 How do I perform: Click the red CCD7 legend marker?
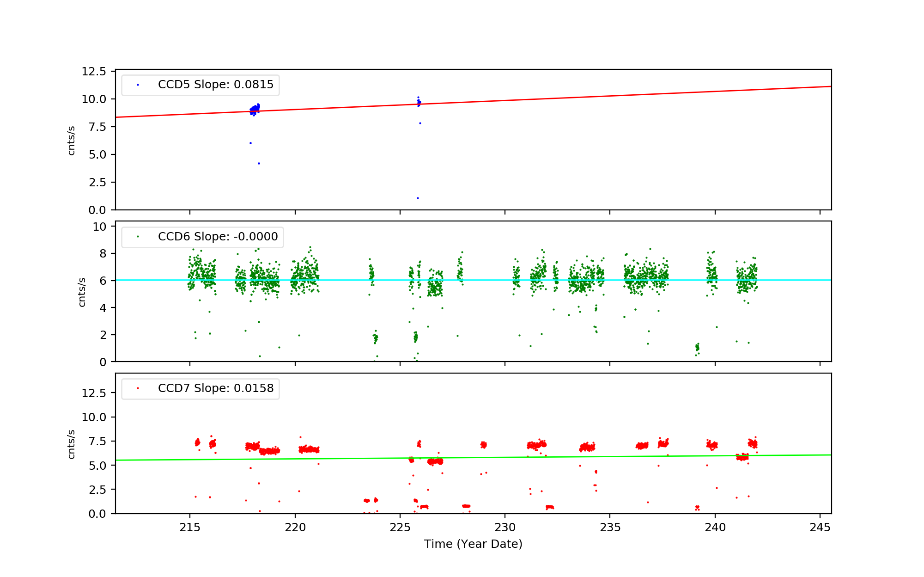coord(138,388)
